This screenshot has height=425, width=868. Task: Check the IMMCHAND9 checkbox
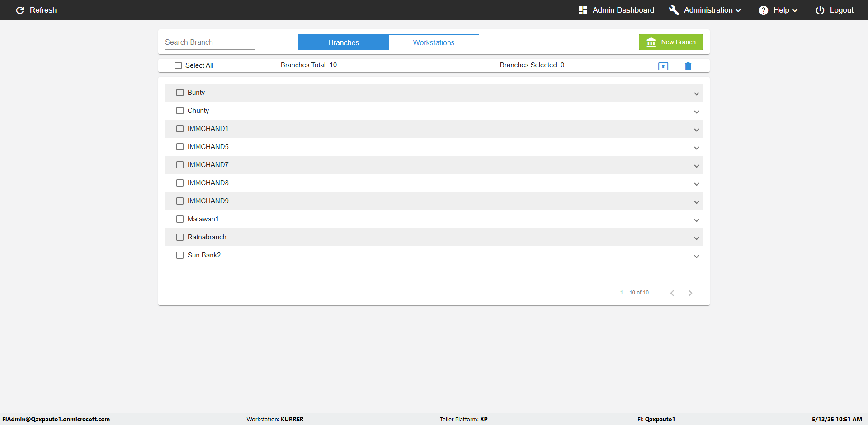click(x=180, y=201)
